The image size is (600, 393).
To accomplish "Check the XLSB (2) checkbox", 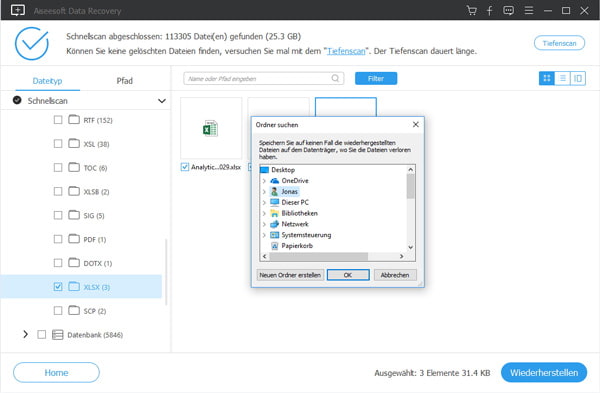I will point(58,191).
